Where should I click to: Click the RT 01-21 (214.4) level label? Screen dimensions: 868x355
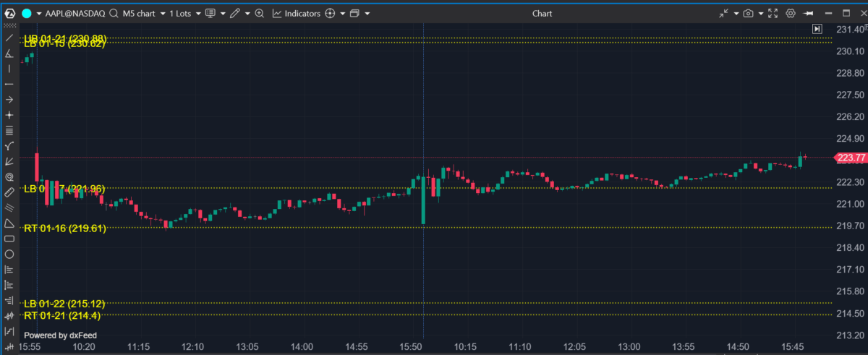point(61,315)
